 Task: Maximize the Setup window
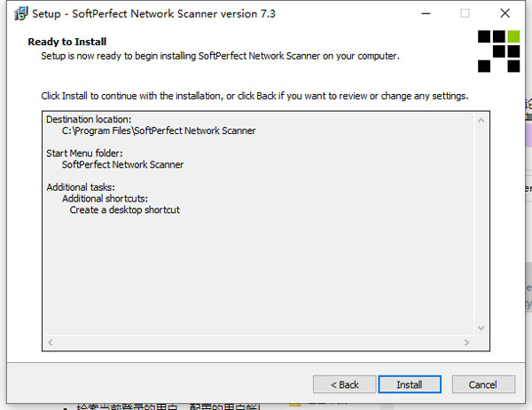point(465,14)
